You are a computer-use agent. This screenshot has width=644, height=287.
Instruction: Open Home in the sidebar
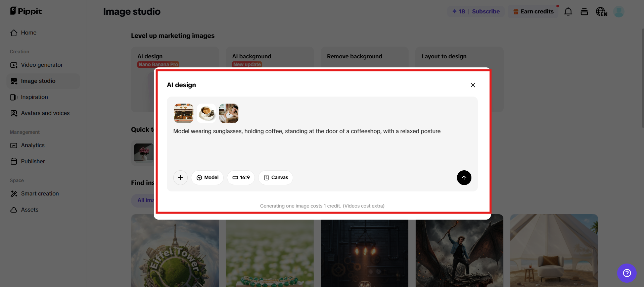pos(43,33)
